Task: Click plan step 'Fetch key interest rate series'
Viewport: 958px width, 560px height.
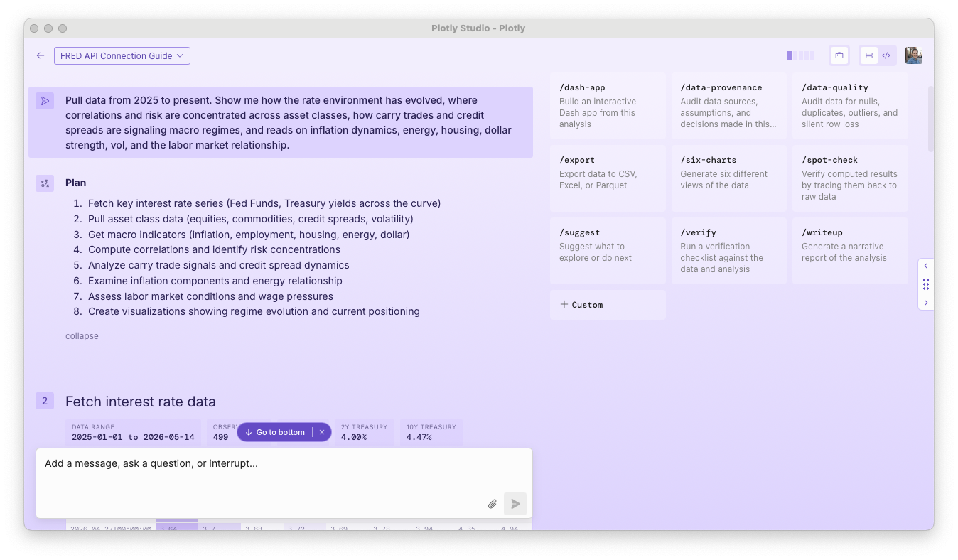Action: pyautogui.click(x=264, y=203)
